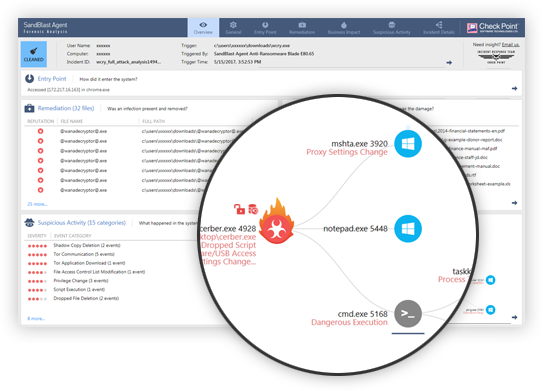Click the cerber.exe malware flame icon
Viewport: 543px width, 391px height.
coord(276,222)
